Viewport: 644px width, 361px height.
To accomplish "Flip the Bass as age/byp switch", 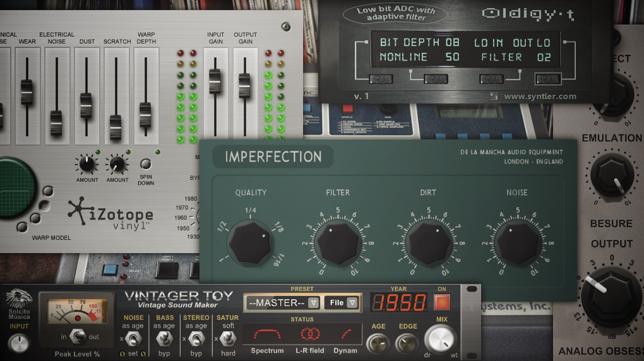I will [164, 339].
